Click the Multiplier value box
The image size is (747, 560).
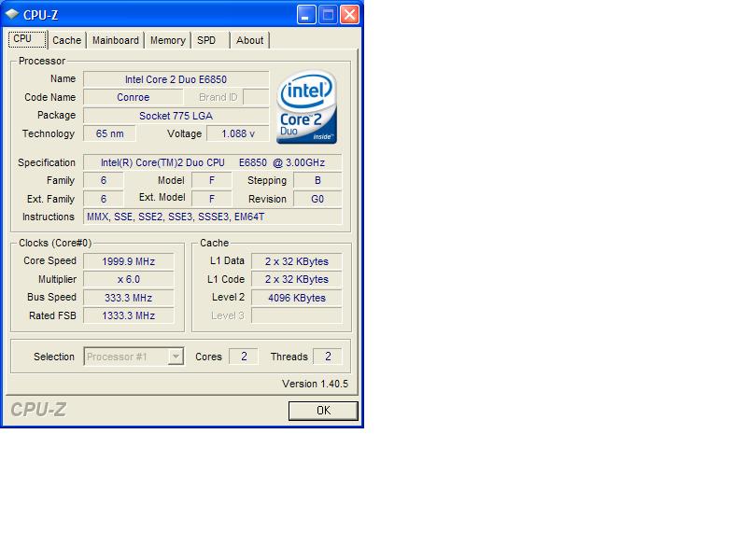pos(129,279)
